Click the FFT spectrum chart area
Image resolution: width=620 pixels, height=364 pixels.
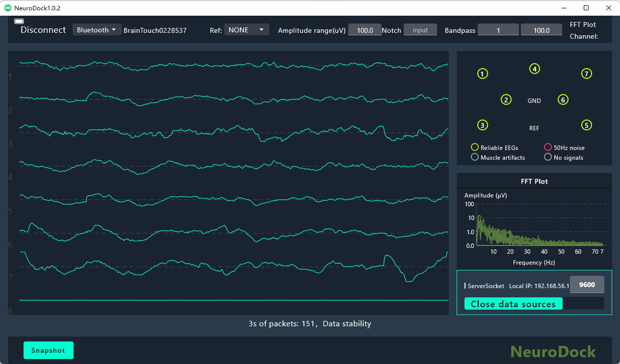point(540,224)
